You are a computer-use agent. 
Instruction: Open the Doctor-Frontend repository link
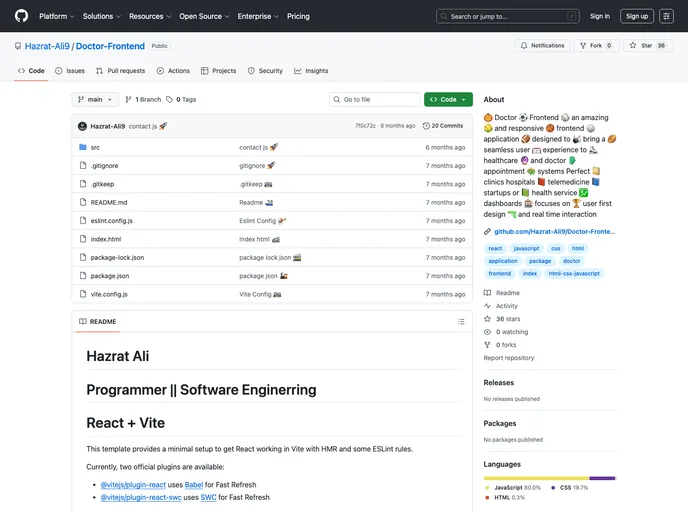coord(110,46)
